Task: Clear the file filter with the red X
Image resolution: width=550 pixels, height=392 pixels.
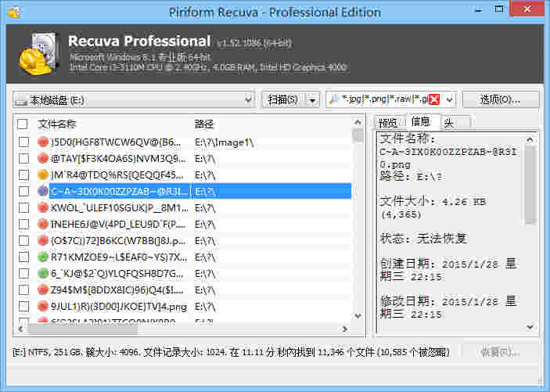Action: tap(434, 100)
